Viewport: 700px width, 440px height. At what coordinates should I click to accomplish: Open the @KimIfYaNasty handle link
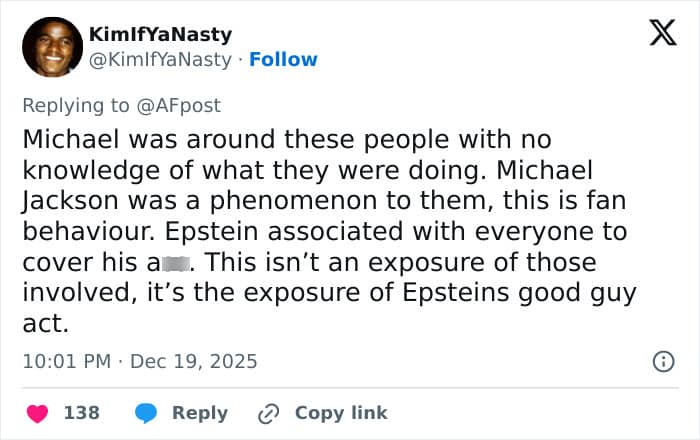161,59
